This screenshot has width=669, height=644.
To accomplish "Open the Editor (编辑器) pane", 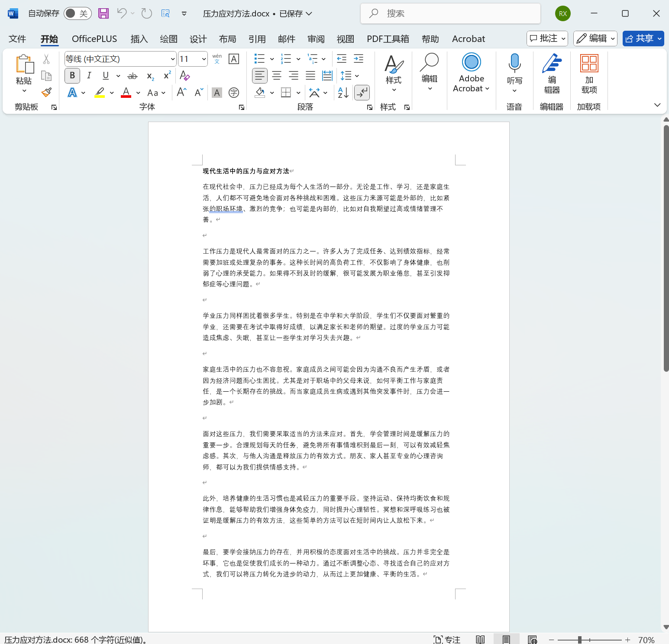I will point(551,74).
